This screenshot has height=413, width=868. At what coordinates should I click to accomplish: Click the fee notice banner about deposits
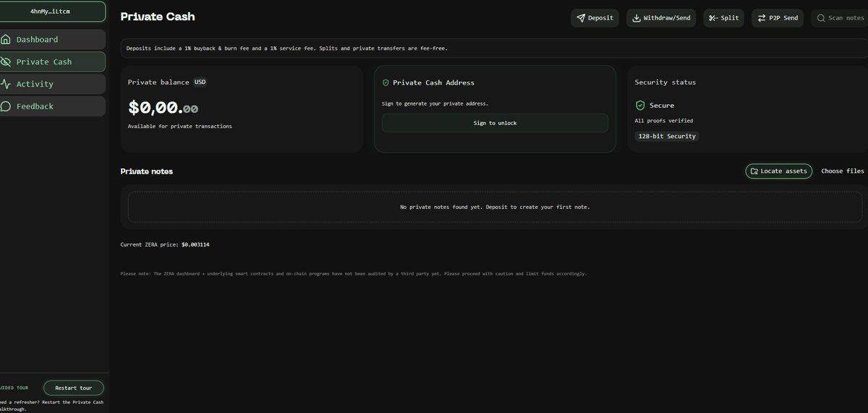pos(494,48)
